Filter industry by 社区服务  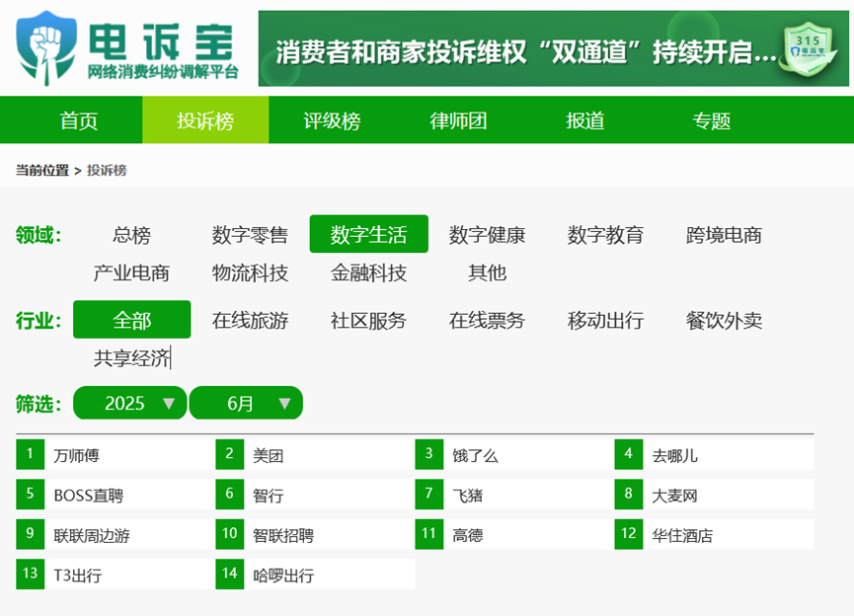pos(368,320)
